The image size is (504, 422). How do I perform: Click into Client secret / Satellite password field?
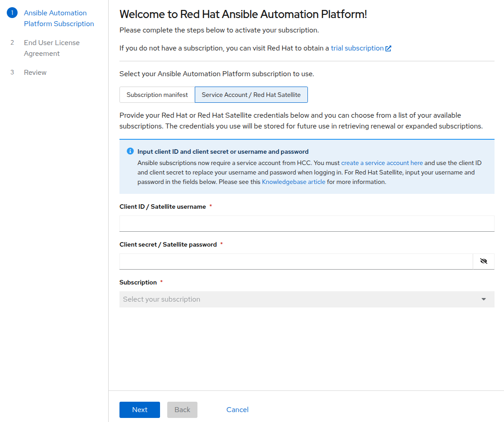296,261
